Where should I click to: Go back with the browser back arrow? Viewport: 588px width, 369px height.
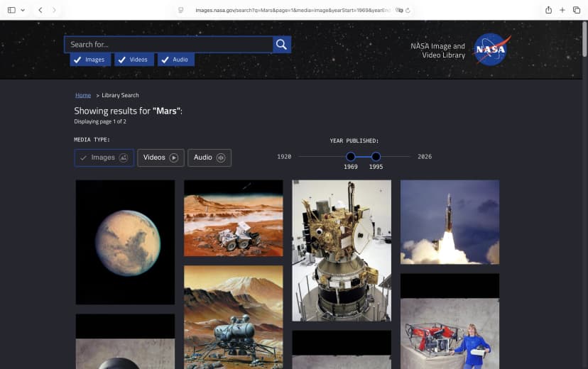click(40, 10)
